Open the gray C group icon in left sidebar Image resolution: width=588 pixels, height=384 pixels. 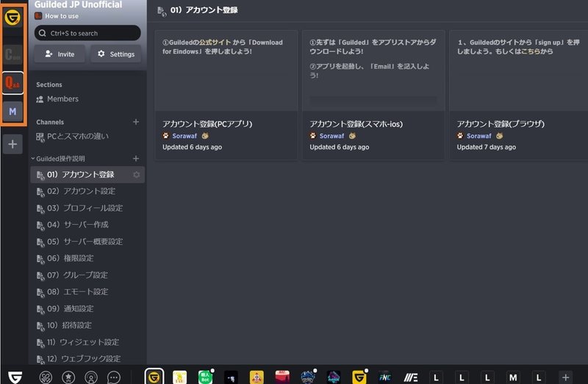point(12,54)
